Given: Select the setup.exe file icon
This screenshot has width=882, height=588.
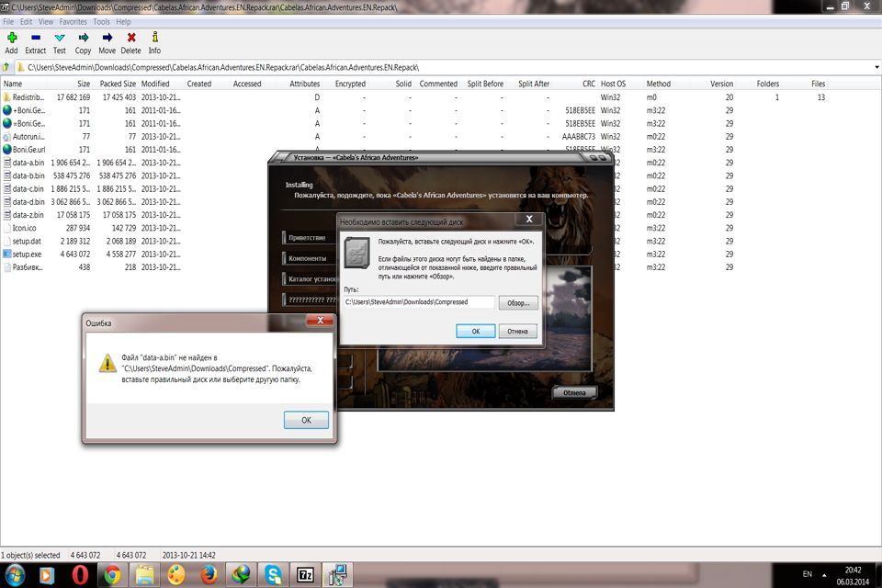Looking at the screenshot, I should (x=6, y=254).
